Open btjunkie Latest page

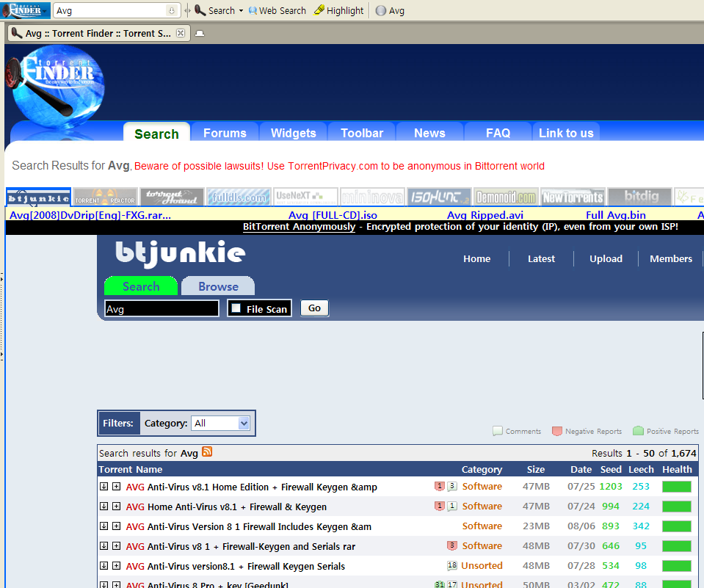541,259
